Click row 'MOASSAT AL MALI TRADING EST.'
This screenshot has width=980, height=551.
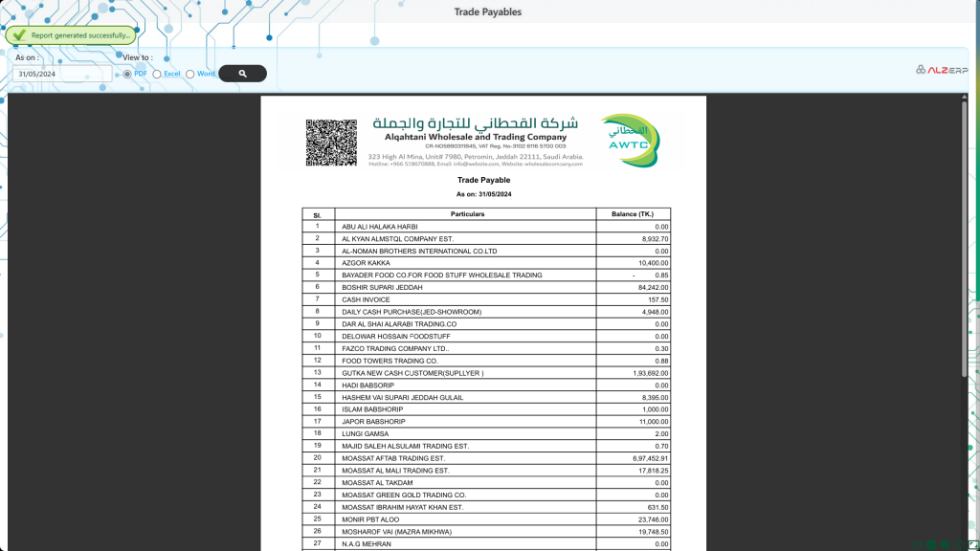pyautogui.click(x=486, y=471)
